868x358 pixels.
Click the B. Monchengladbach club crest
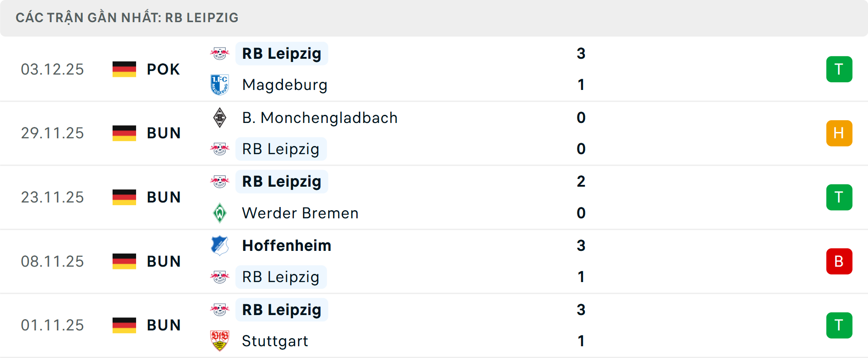pyautogui.click(x=220, y=118)
